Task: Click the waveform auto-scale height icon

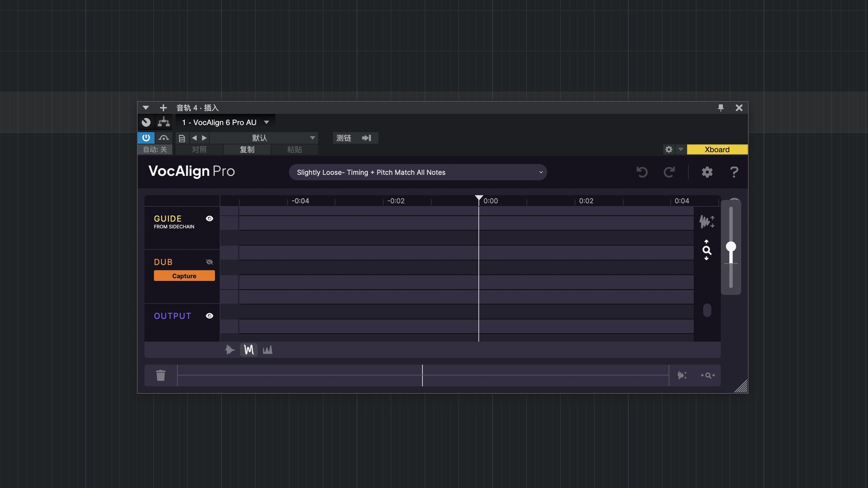Action: [x=707, y=221]
